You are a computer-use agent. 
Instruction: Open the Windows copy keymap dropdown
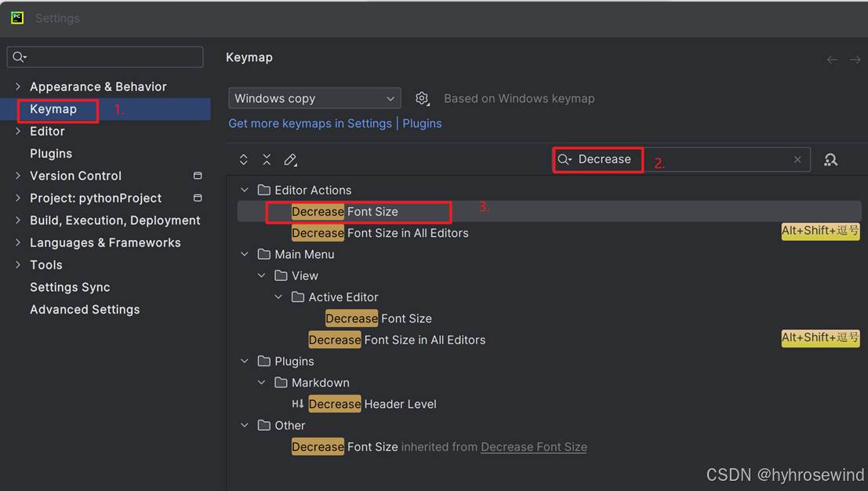coord(314,98)
